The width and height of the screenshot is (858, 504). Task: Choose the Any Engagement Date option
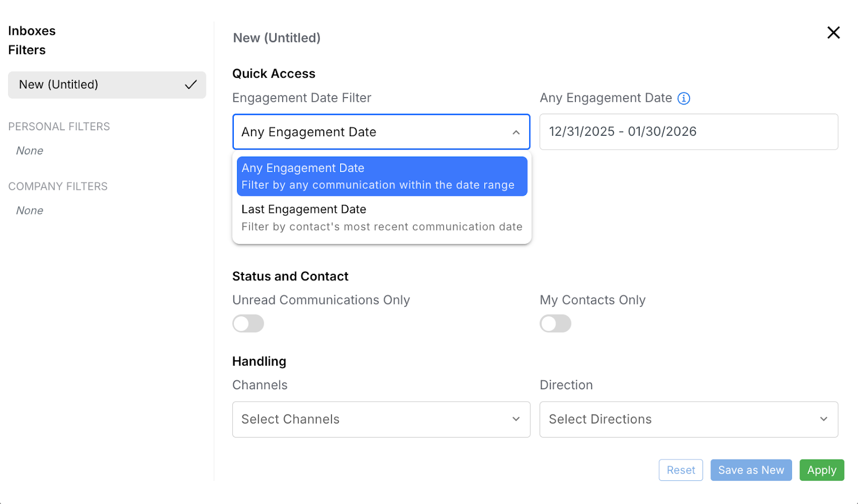coord(382,176)
